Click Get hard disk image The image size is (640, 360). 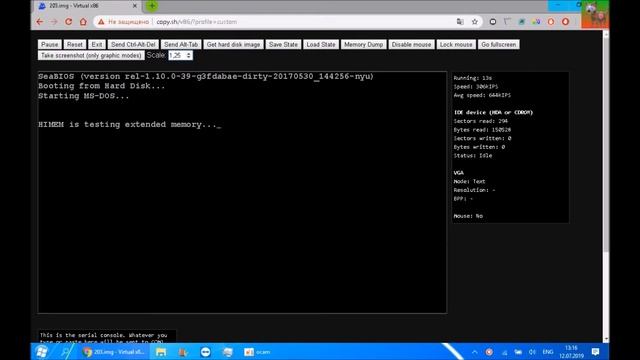pos(233,44)
